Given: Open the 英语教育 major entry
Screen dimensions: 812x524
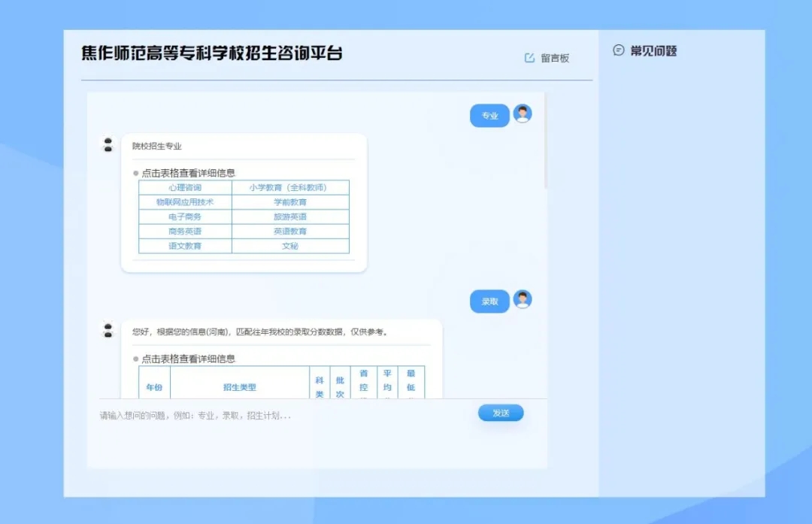Looking at the screenshot, I should [x=290, y=231].
